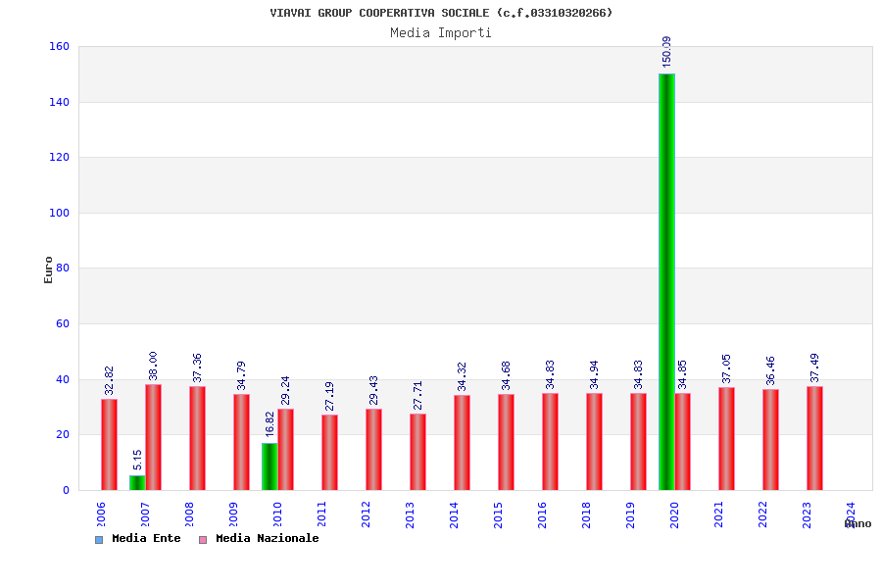Click the red 34.79 bar for 2009

241,442
